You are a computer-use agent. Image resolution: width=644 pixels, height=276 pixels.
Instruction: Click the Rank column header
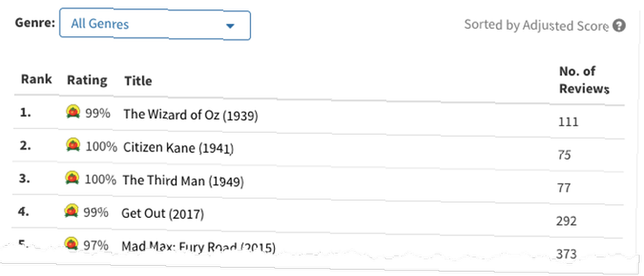36,79
